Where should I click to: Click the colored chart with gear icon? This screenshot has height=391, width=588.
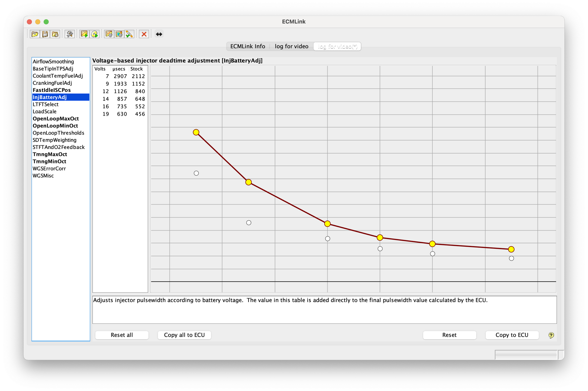[119, 34]
